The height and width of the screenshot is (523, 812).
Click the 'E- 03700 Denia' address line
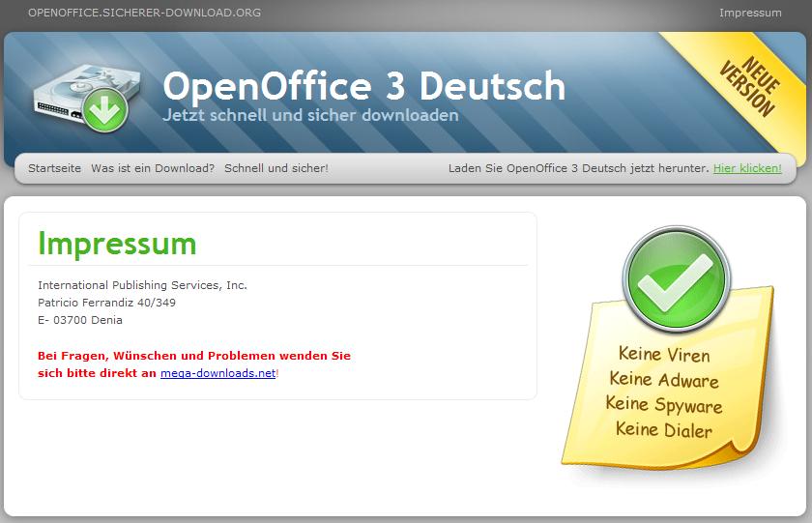(80, 320)
